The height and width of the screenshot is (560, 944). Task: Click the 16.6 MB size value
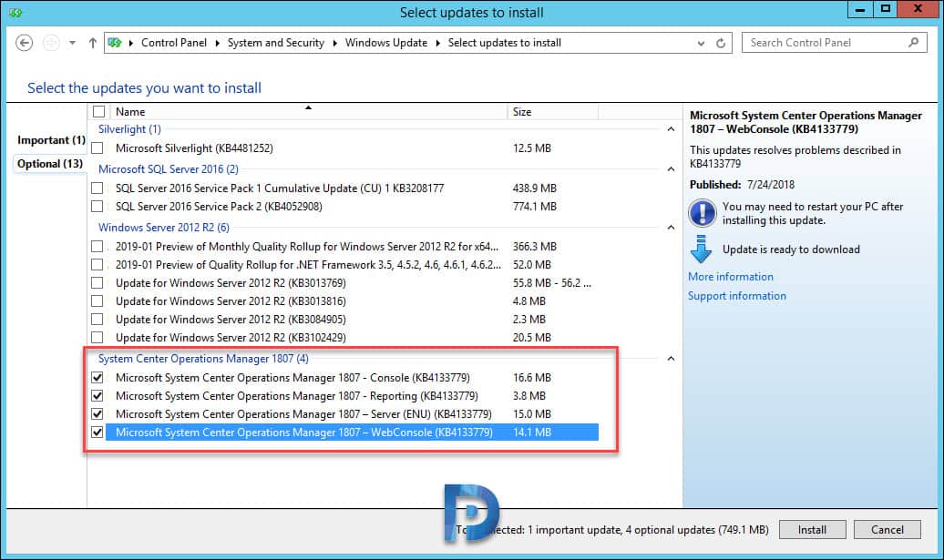[532, 378]
